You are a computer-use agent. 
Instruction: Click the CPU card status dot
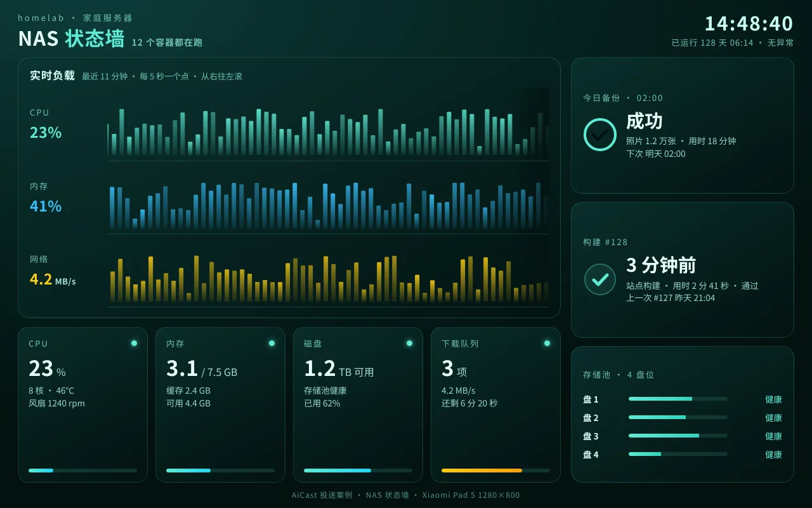click(134, 343)
